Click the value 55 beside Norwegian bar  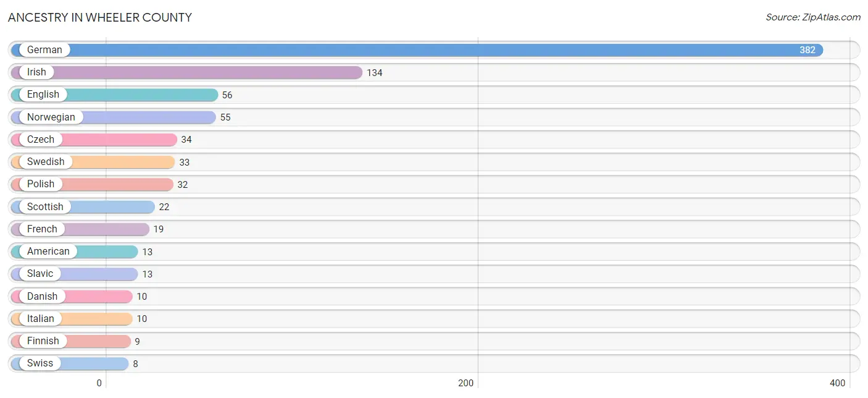coord(225,117)
